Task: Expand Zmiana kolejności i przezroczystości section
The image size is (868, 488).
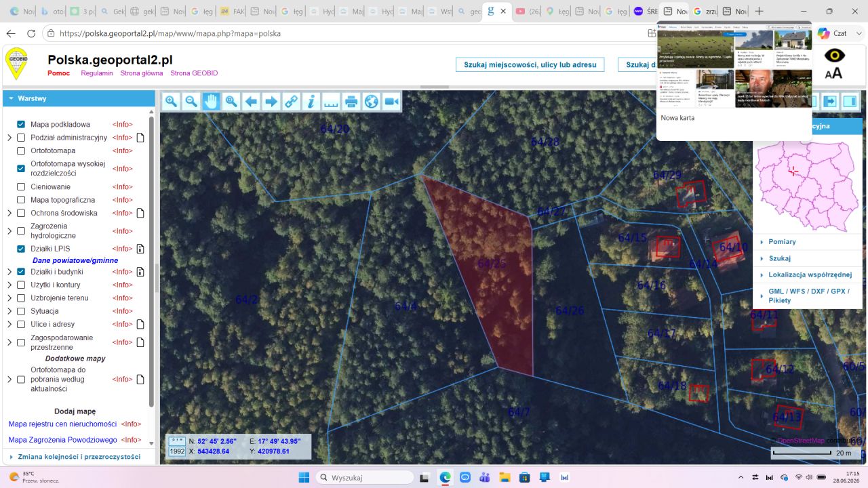Action: 79,457
